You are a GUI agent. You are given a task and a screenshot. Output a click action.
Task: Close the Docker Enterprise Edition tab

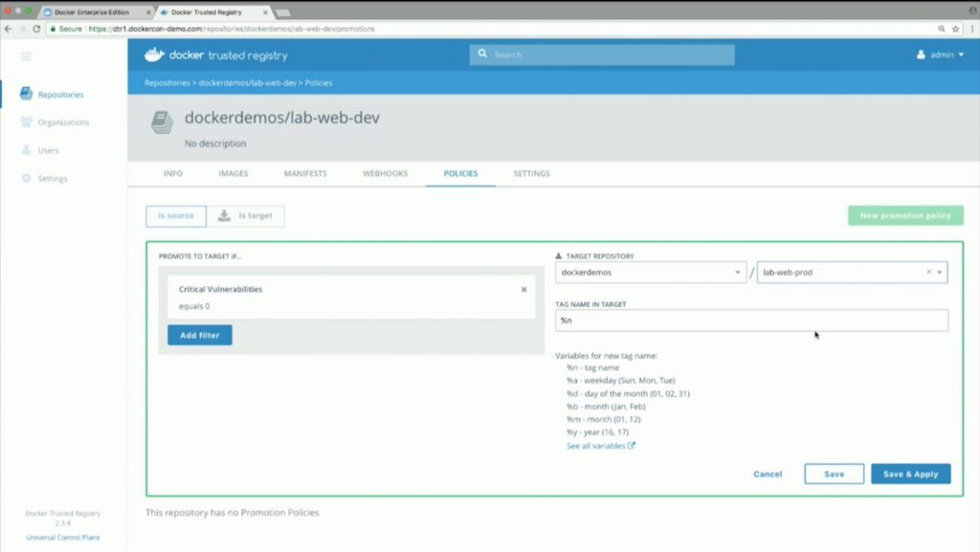(x=148, y=11)
